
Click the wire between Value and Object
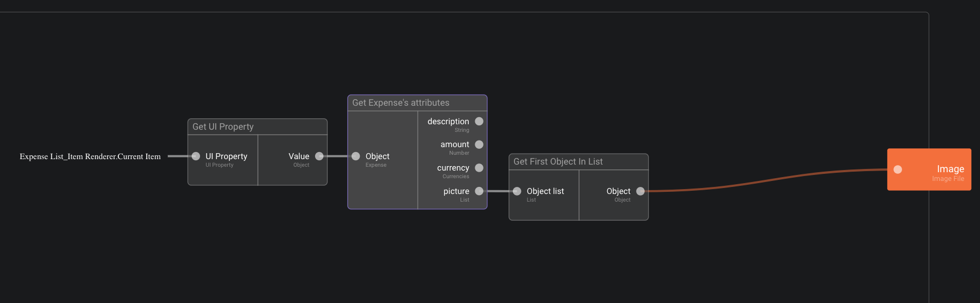tap(337, 156)
